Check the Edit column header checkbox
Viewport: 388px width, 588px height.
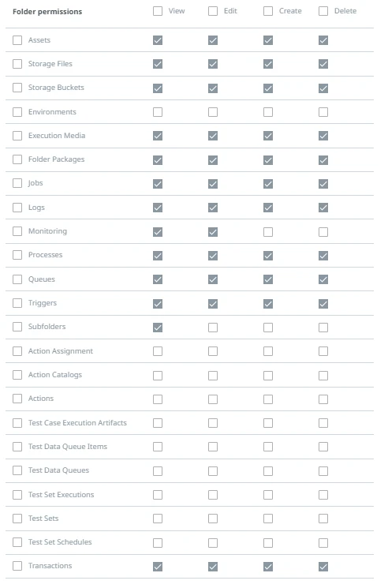tap(213, 11)
